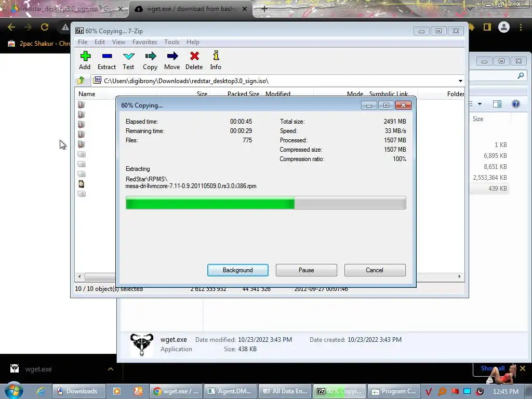Cancel the copying operation
The width and height of the screenshot is (532, 399).
point(375,270)
